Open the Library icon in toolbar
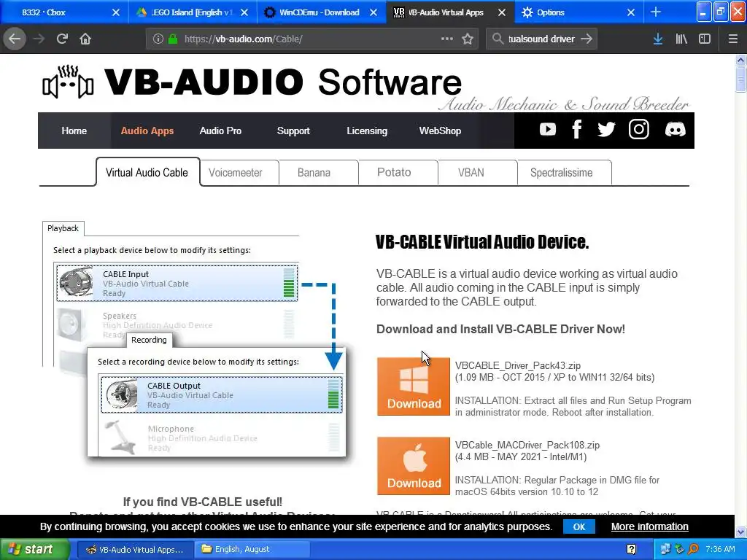 pyautogui.click(x=681, y=39)
